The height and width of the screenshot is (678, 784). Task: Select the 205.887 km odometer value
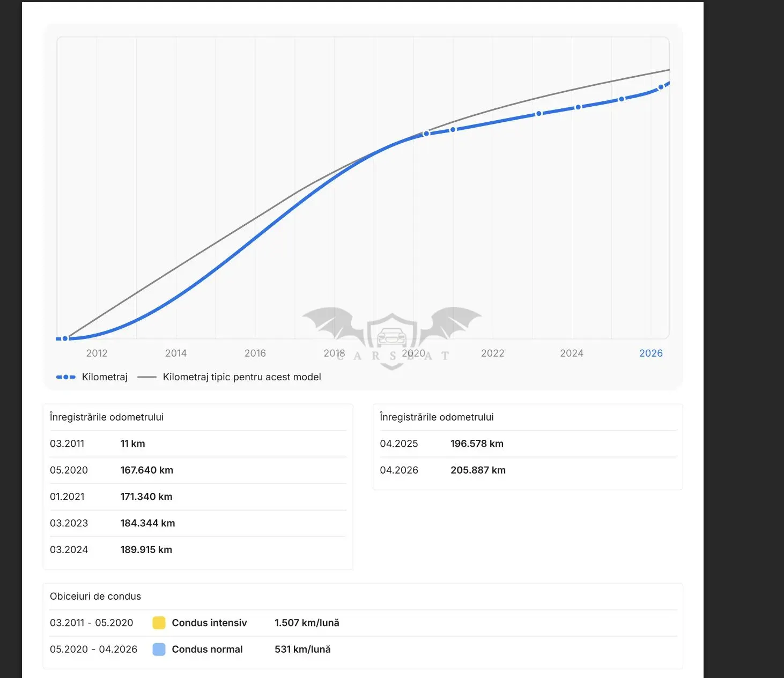pos(478,470)
